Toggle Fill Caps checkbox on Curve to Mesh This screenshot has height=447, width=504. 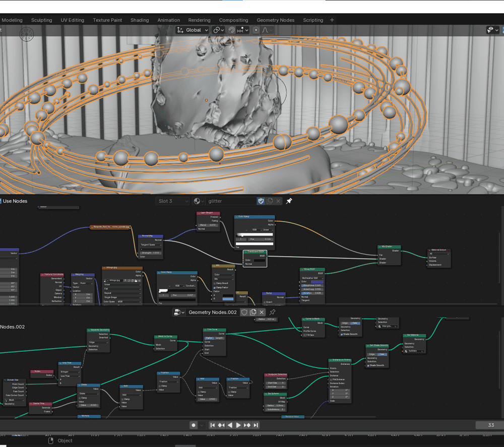click(x=304, y=335)
